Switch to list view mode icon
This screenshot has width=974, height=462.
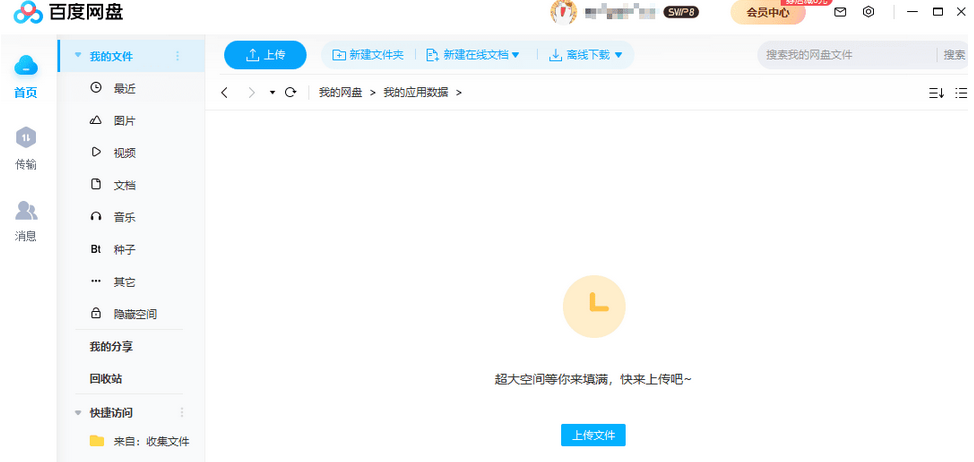961,93
